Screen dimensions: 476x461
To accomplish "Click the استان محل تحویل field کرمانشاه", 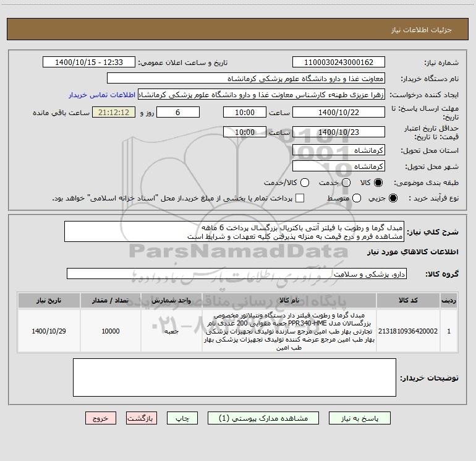I will (x=339, y=150).
